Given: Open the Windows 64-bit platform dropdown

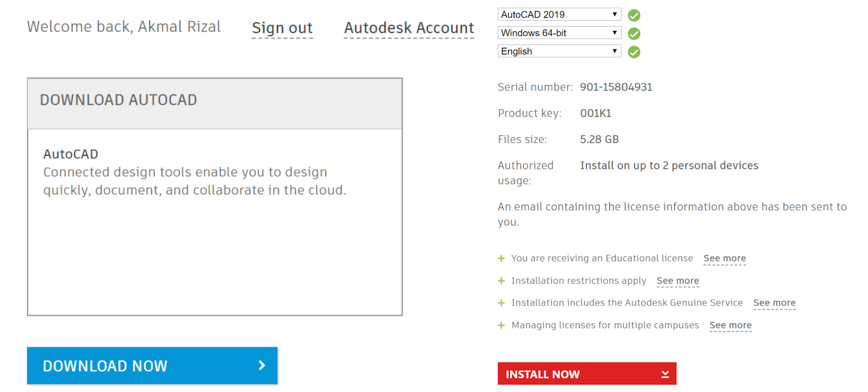Looking at the screenshot, I should point(559,33).
